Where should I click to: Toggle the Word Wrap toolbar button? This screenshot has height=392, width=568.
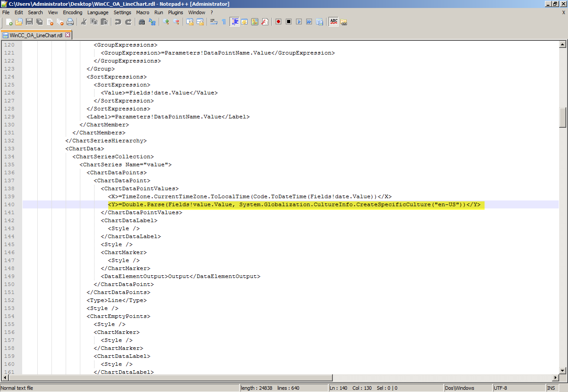(x=213, y=22)
